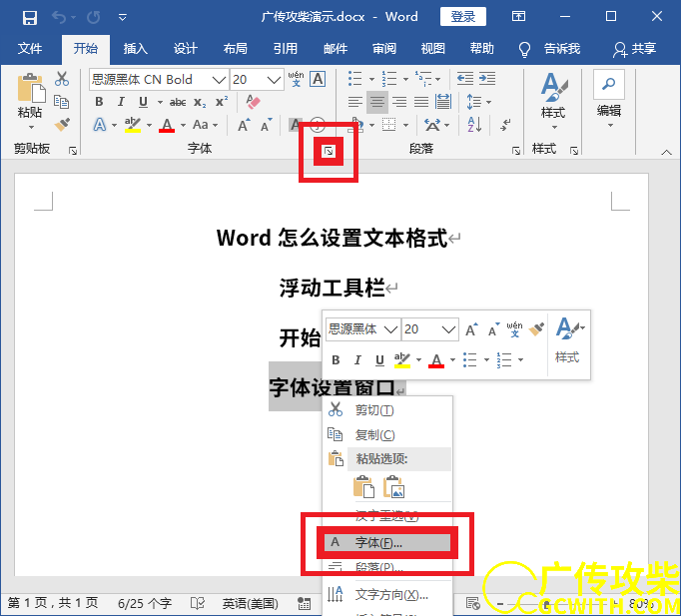Open the bullets list dropdown in the ribbon
The image size is (681, 616).
(371, 79)
